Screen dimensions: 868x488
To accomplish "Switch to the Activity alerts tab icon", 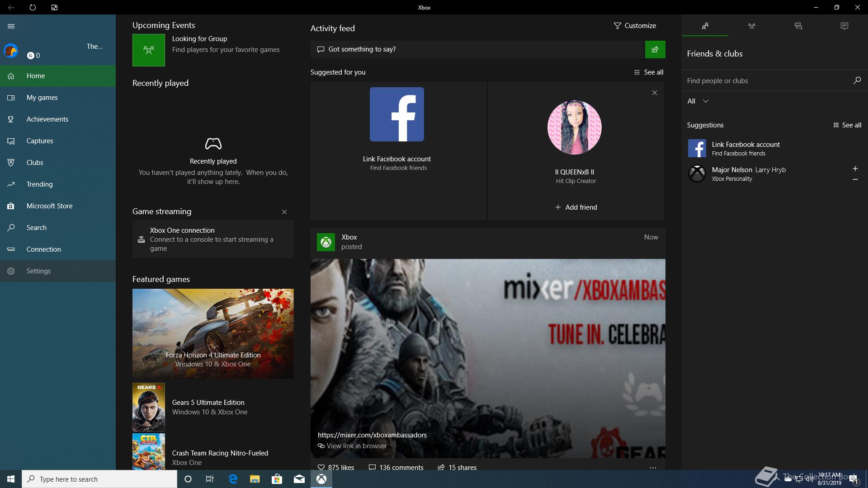I will click(844, 26).
